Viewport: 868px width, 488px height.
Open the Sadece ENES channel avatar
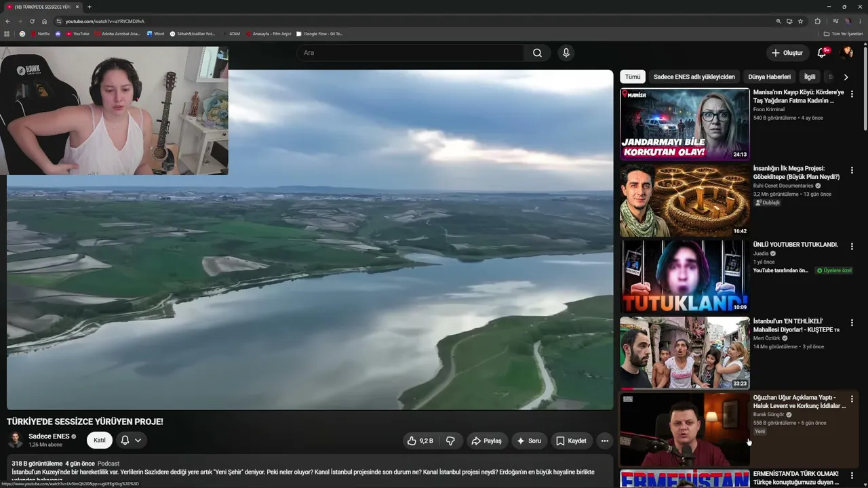(x=15, y=441)
